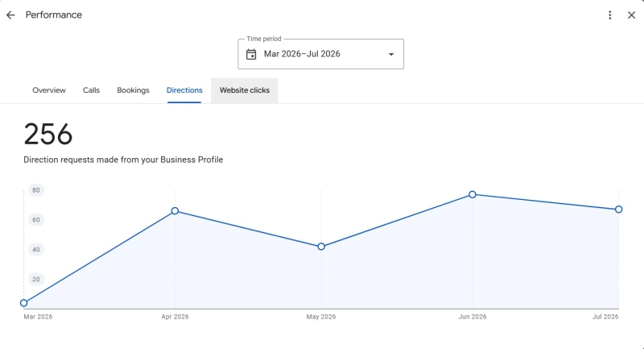Click the 60 y-axis label
The height and width of the screenshot is (349, 644).
36,220
